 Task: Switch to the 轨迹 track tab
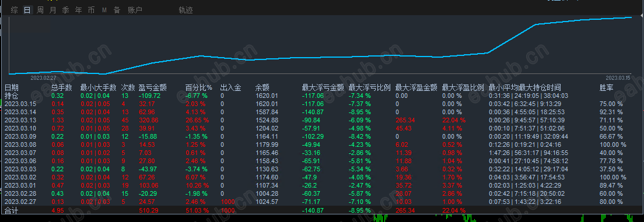click(x=185, y=10)
